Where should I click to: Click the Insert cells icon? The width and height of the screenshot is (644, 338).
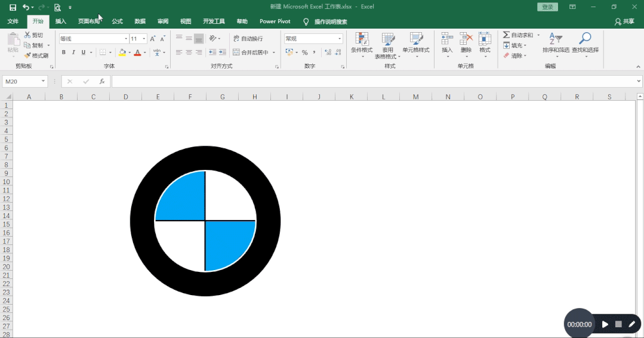447,39
